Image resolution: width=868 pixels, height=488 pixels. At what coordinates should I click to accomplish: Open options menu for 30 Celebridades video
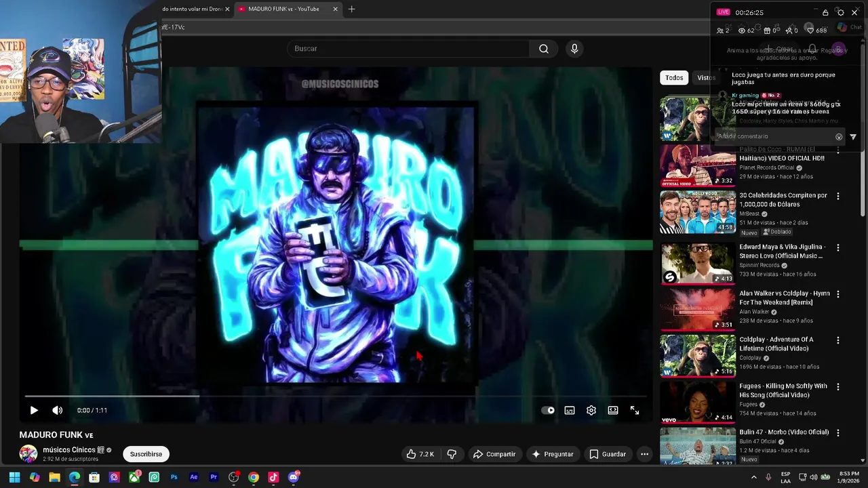(x=838, y=196)
